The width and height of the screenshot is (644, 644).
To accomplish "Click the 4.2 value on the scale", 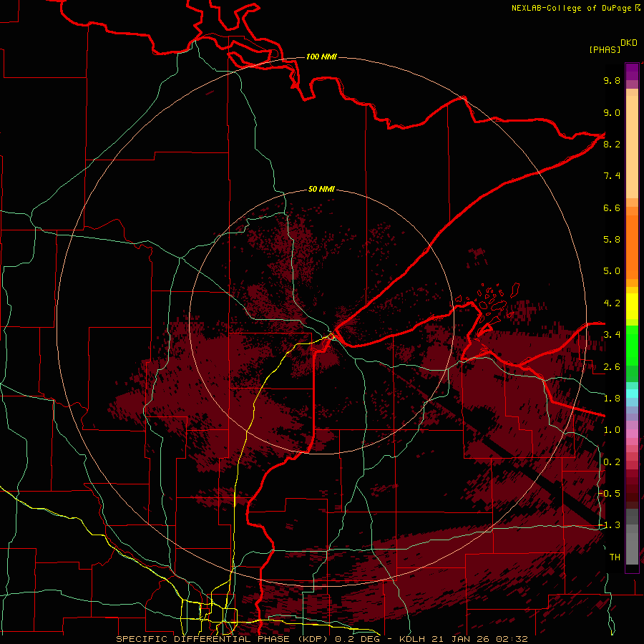I will 612,303.
